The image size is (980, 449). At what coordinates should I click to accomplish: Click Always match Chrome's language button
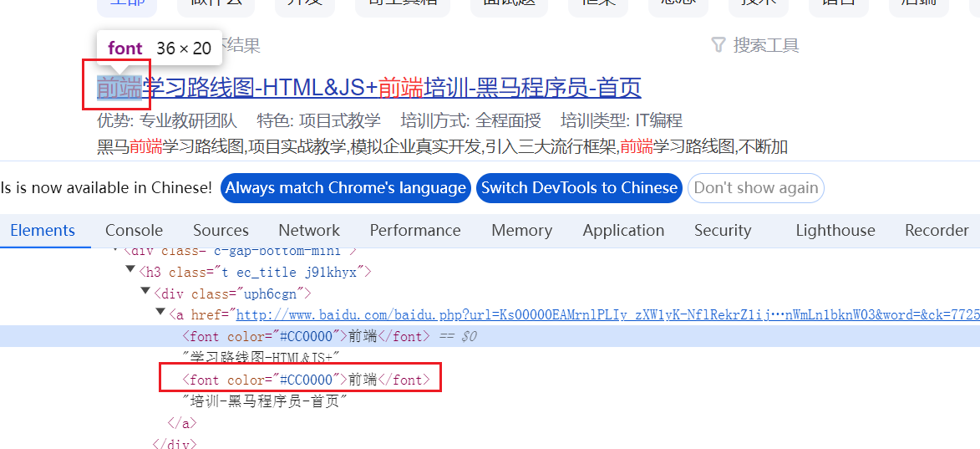pyautogui.click(x=346, y=188)
